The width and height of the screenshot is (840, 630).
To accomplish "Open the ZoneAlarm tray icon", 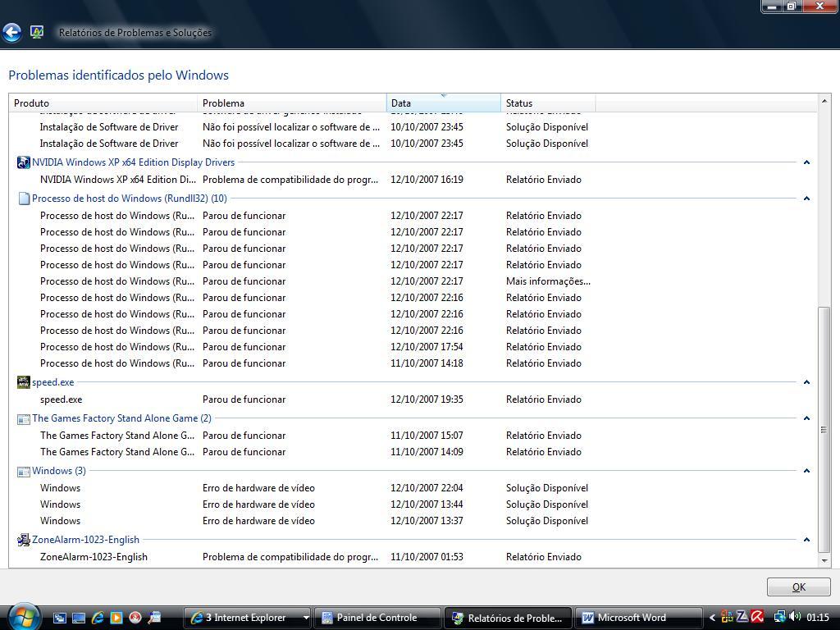I will pos(742,617).
